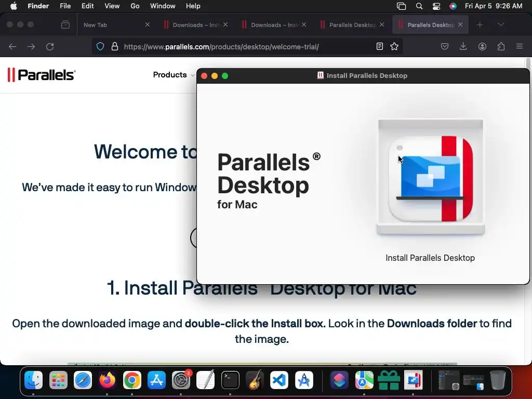This screenshot has width=532, height=399.
Task: Click the Parallels installer icon in the Dock
Action: tap(413, 380)
